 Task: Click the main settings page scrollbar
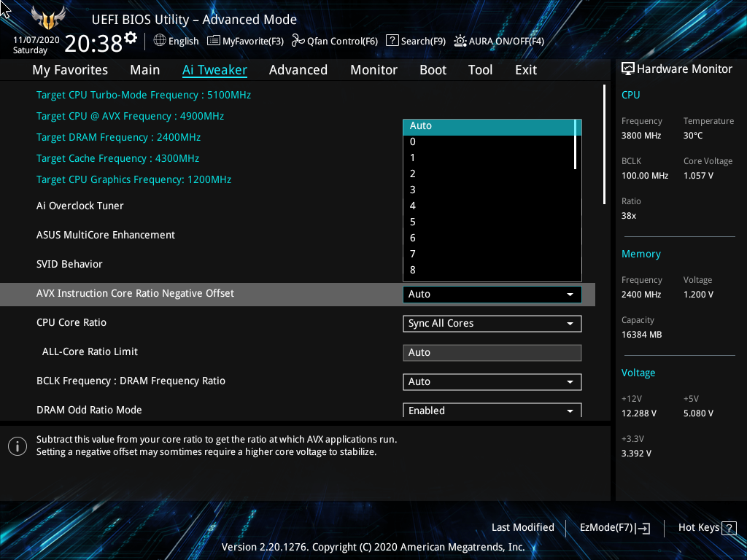tap(605, 145)
